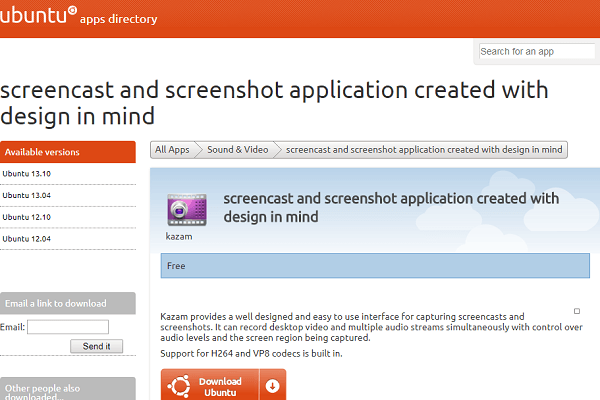Click the download arrow icon button
The width and height of the screenshot is (600, 400).
272,386
